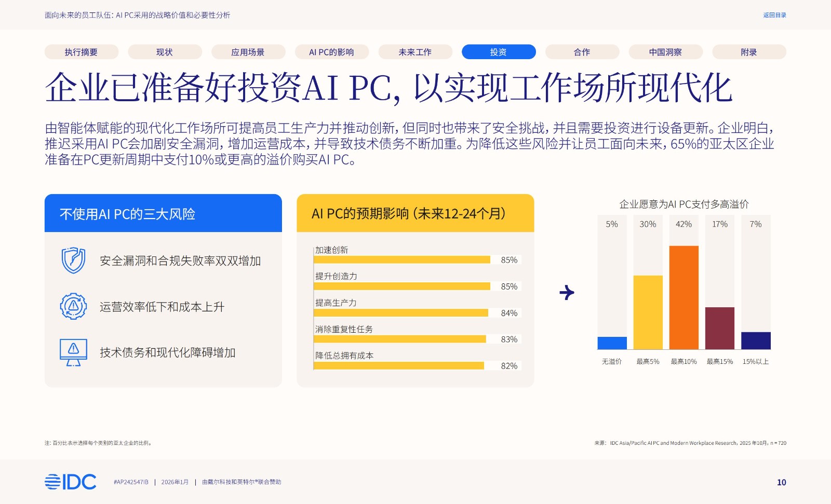Click the monitor warning technical debt icon
Screen dimensions: 831x504
73,352
